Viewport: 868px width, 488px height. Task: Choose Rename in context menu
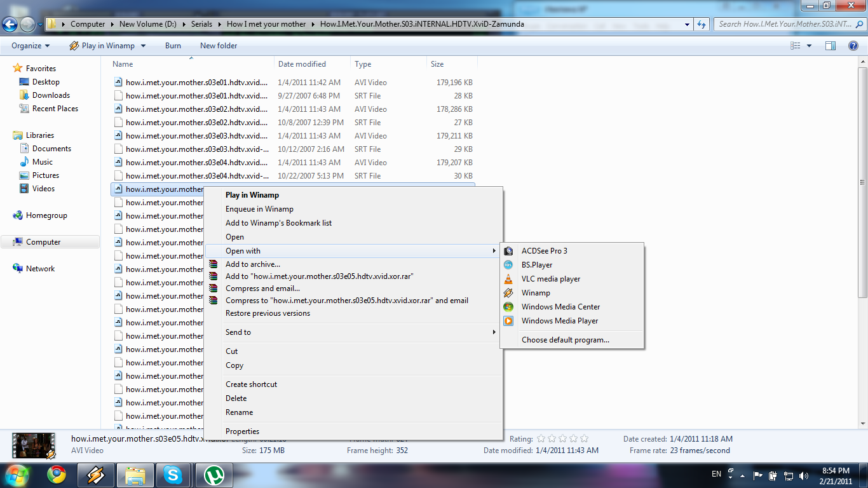click(353, 412)
